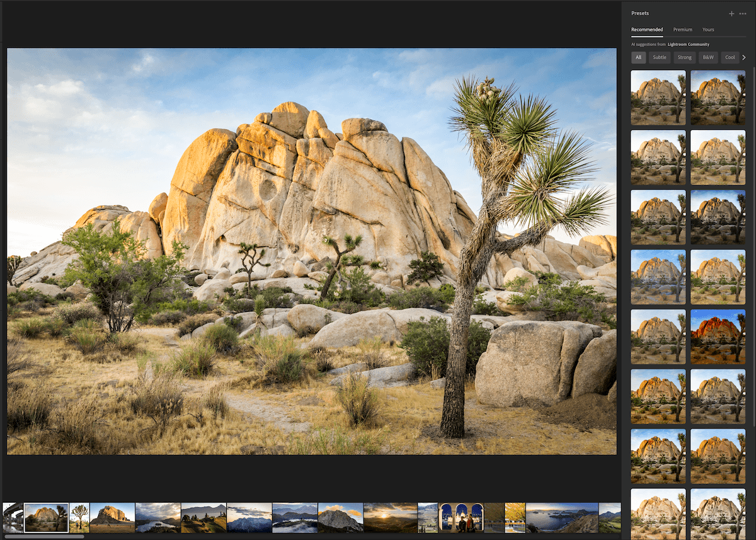Create a new preset with the plus icon
Screen dimensions: 756x540
point(731,13)
